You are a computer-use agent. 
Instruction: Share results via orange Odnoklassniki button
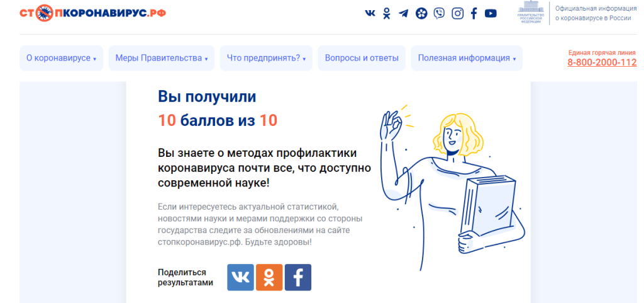coord(269,277)
